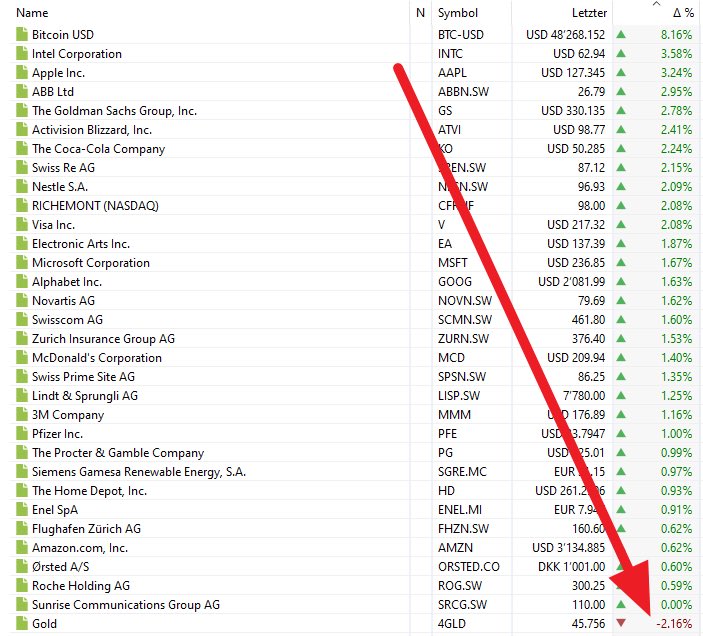Click the ABB Ltd file icon
This screenshot has width=703, height=636.
pos(22,91)
